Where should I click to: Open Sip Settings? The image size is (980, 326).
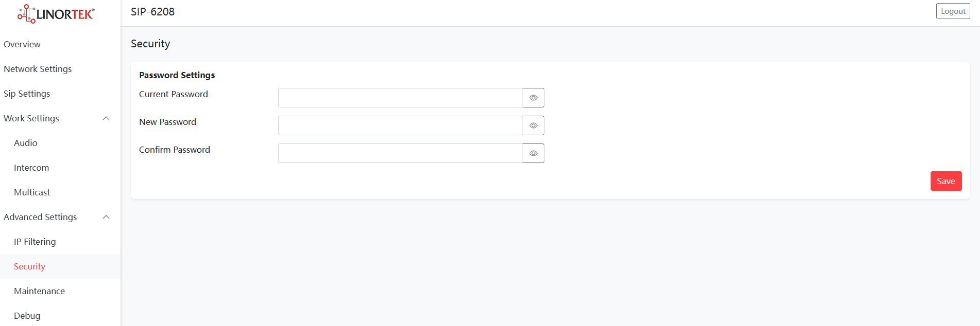27,94
